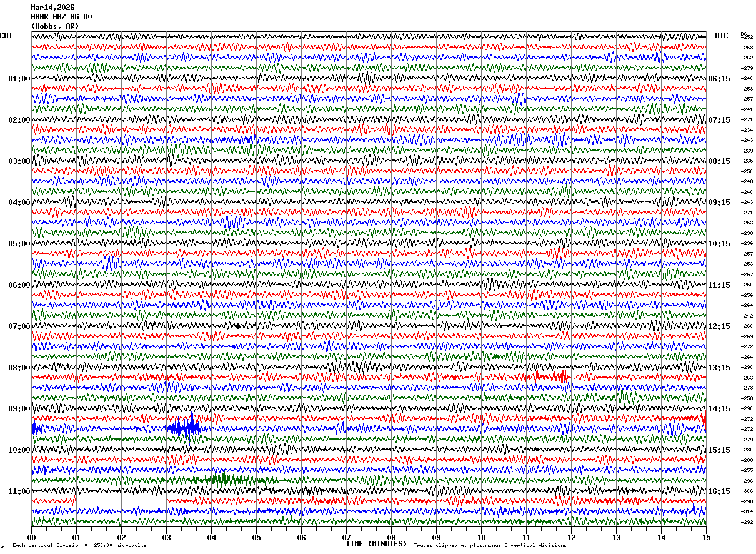This screenshot has height=554, width=756.
Task: Click the DC offset value "-288"
Action: coord(747,460)
